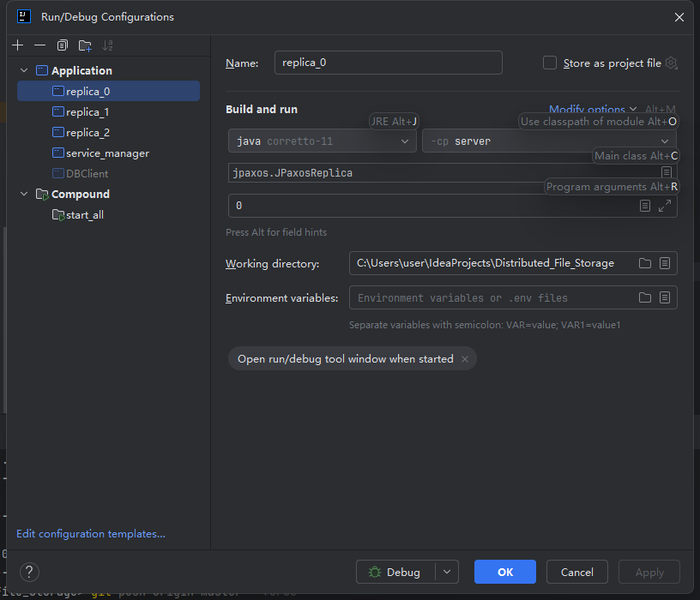
Task: Enable Store as project file checkbox
Action: coord(550,63)
